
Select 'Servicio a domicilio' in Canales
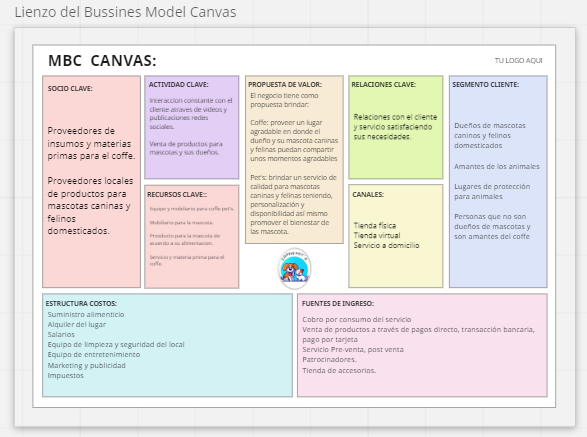click(386, 246)
